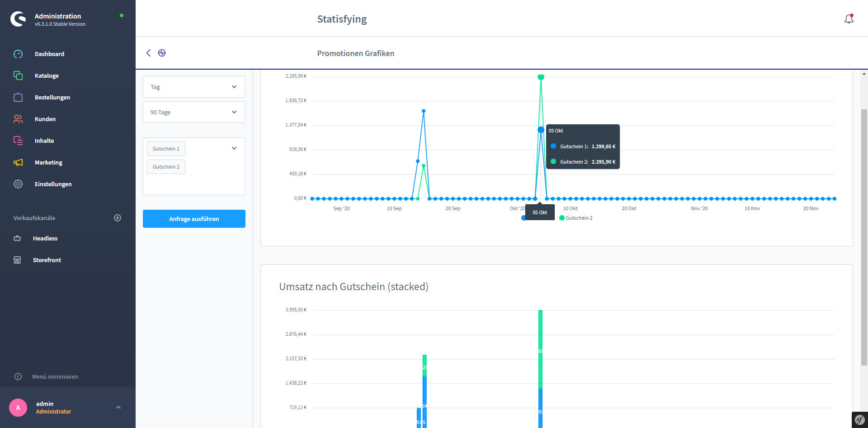Expand the 90 Tage period dropdown

[x=194, y=112]
